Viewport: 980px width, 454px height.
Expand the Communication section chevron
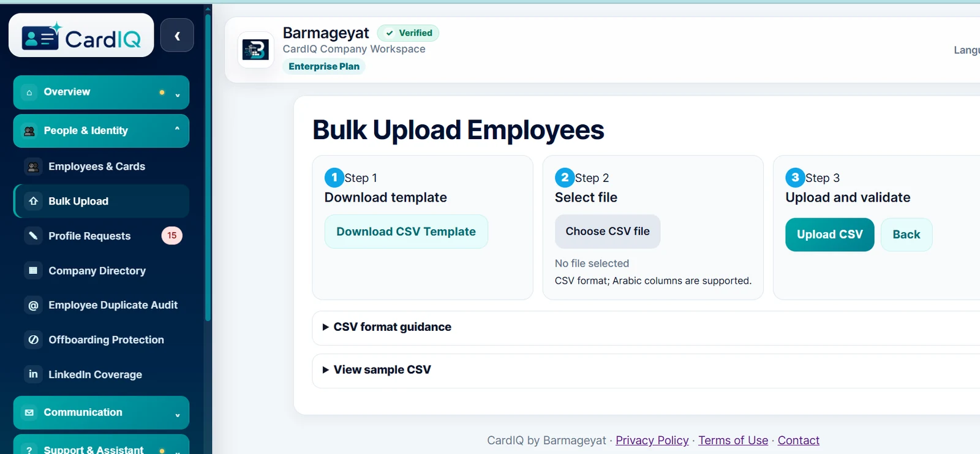178,415
